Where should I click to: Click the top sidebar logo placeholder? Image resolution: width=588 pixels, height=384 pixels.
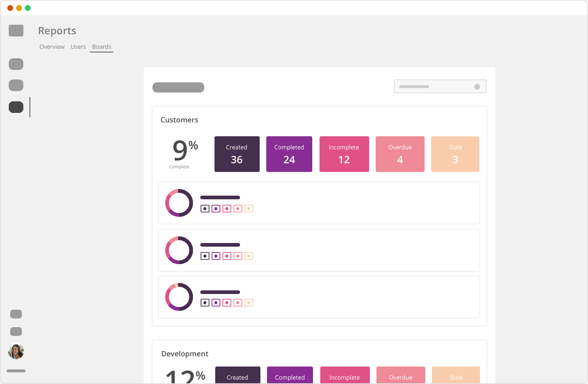tap(16, 31)
